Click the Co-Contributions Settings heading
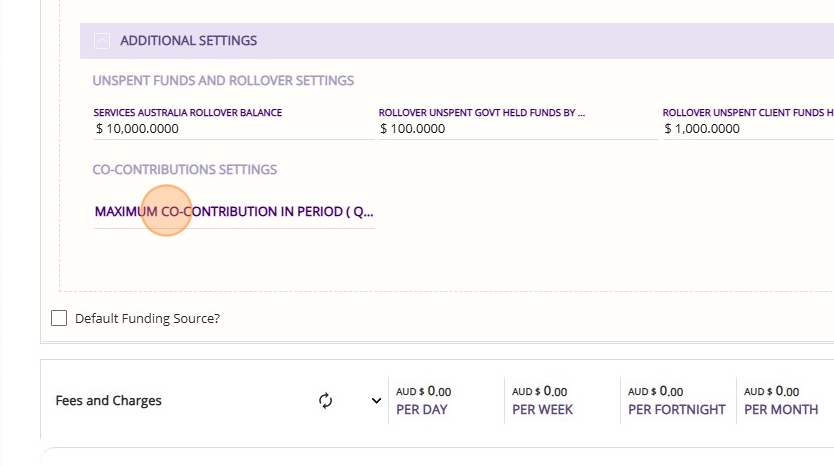The image size is (834, 466). (184, 170)
